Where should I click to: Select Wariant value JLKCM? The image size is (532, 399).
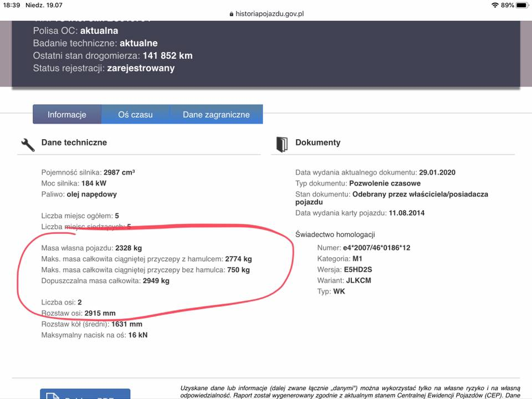click(x=359, y=280)
